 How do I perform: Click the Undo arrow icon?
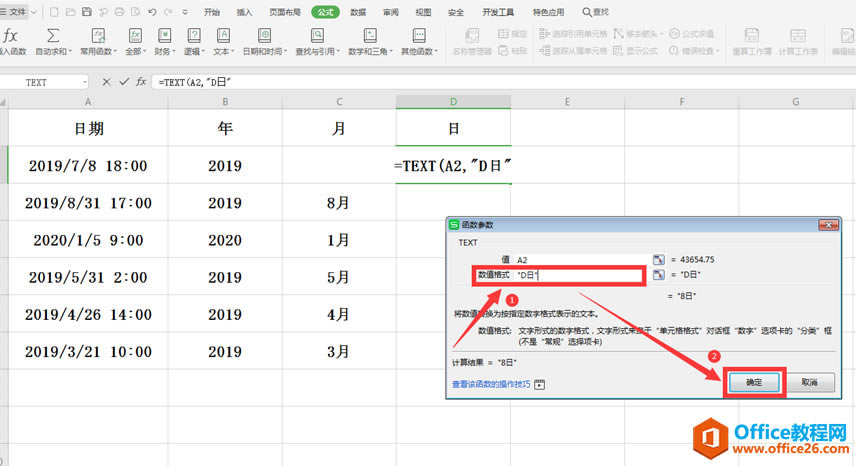152,11
